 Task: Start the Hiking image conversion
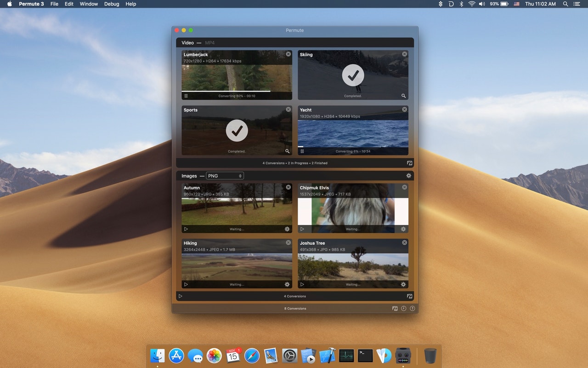(186, 284)
